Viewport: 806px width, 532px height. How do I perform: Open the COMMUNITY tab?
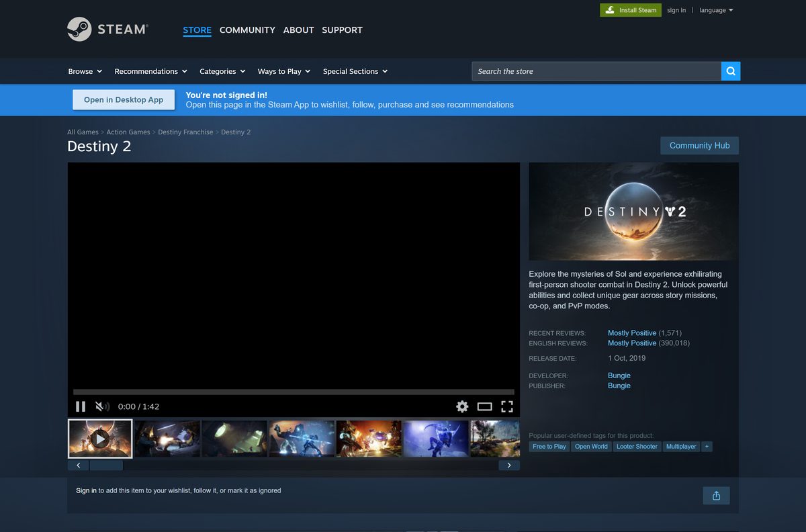[247, 30]
